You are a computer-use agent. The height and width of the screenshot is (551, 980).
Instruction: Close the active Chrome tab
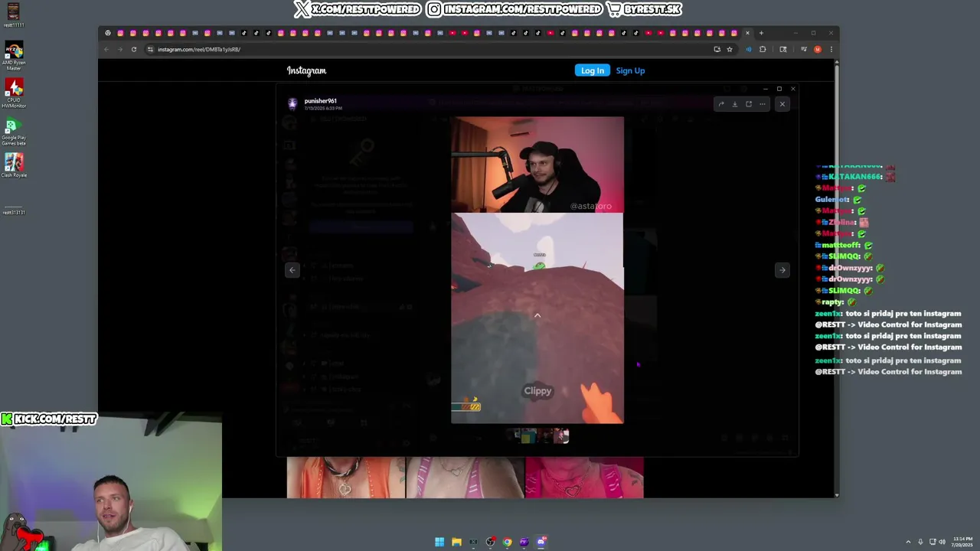pyautogui.click(x=748, y=33)
